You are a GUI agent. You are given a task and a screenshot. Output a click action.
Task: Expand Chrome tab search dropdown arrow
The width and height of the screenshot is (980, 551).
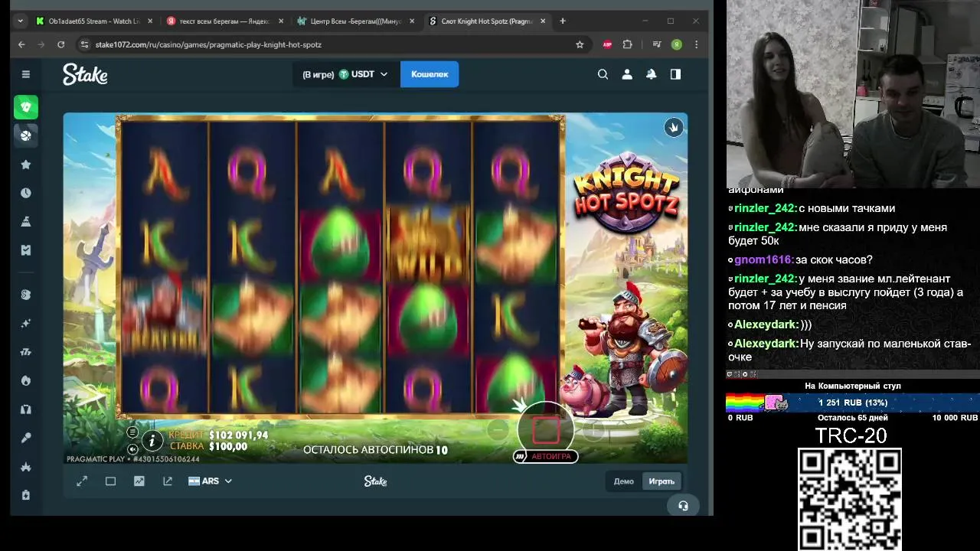(20, 21)
